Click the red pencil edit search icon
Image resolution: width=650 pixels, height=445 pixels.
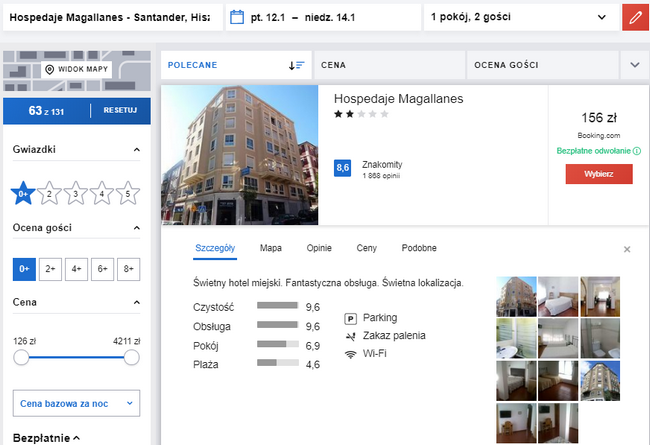[x=634, y=17]
